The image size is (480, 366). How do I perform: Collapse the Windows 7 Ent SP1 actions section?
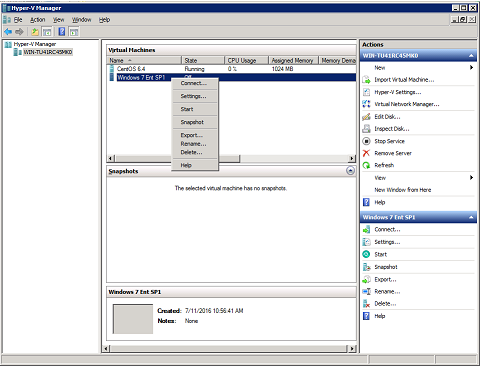click(x=471, y=217)
